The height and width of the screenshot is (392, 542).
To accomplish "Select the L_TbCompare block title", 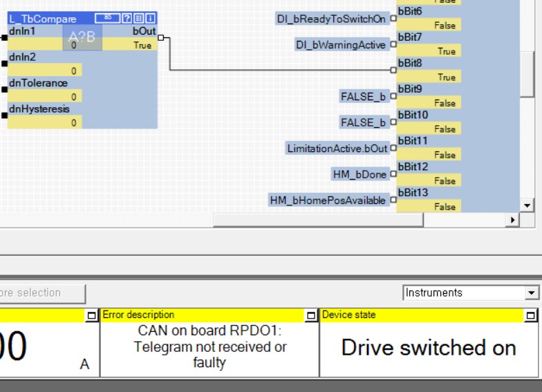I will pyautogui.click(x=43, y=19).
